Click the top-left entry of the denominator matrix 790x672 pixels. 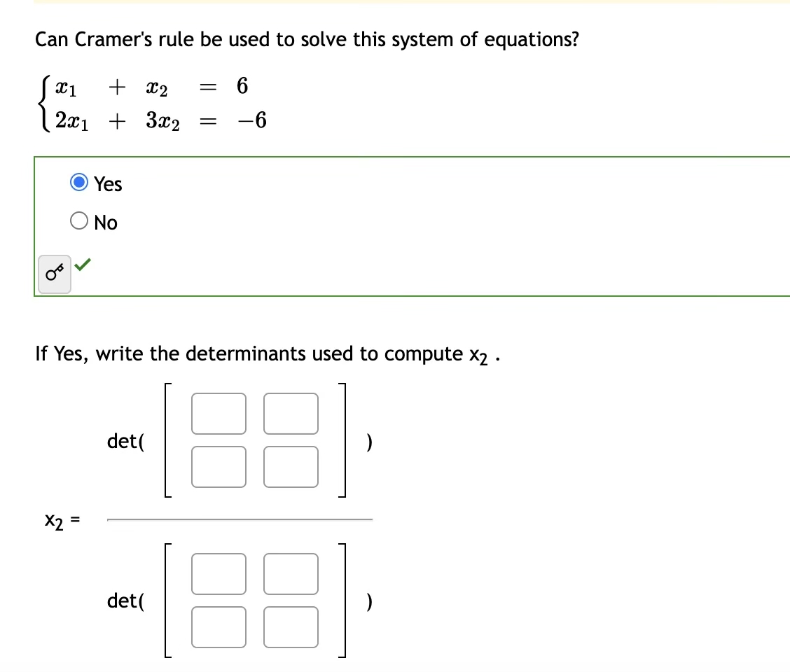point(219,574)
